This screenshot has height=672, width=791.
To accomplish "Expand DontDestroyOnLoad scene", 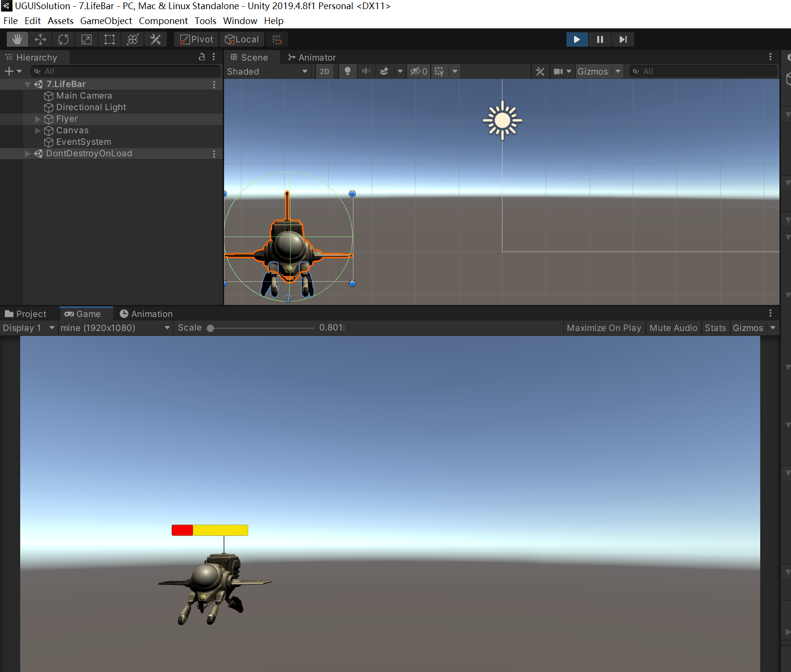I will 27,154.
